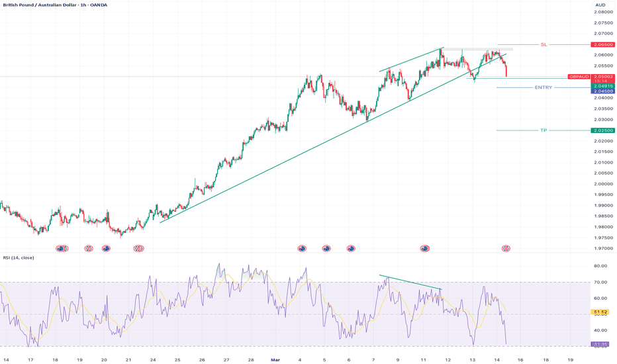Viewport: 617px width, 364px height.
Task: Click the green 2.04915 price tag
Action: [603, 86]
